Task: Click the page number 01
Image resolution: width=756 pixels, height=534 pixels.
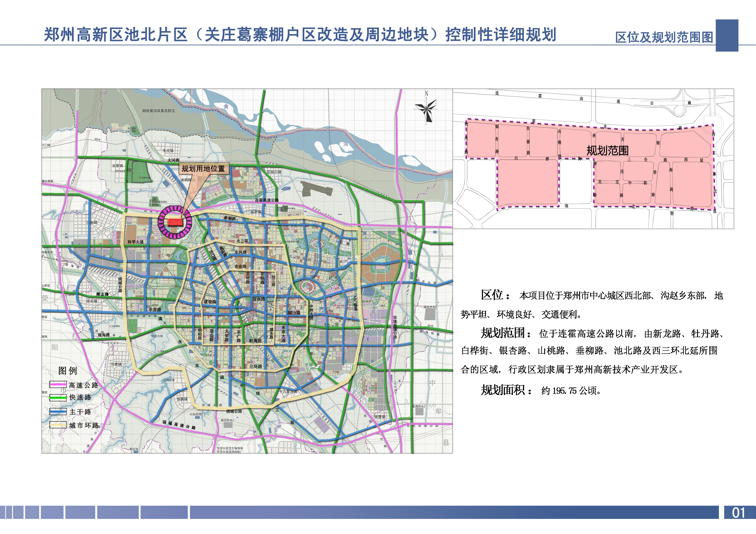Action: coord(739,513)
